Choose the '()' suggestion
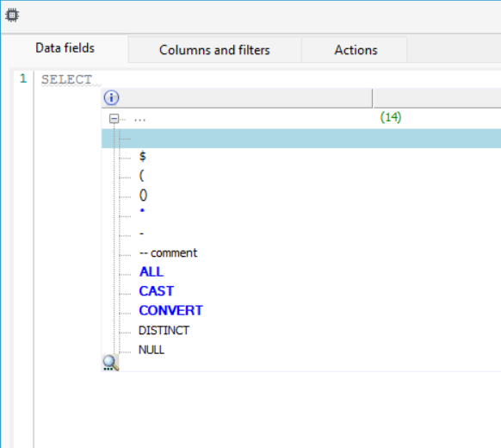 (143, 195)
